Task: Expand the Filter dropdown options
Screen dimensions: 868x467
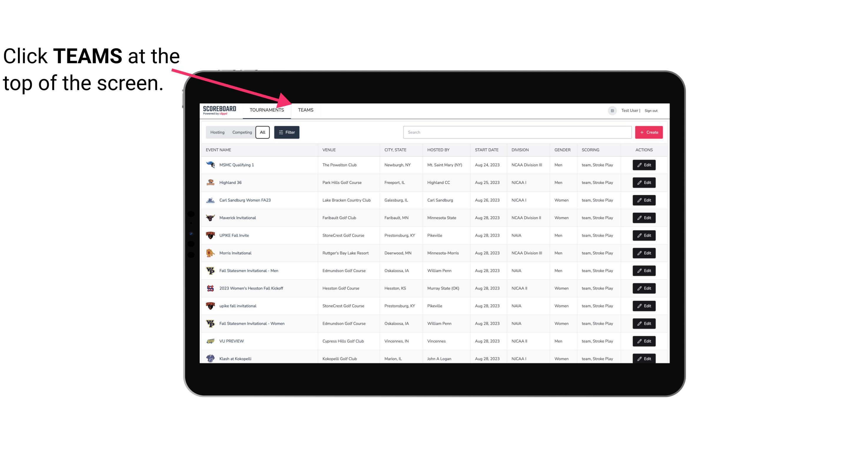Action: click(x=287, y=132)
